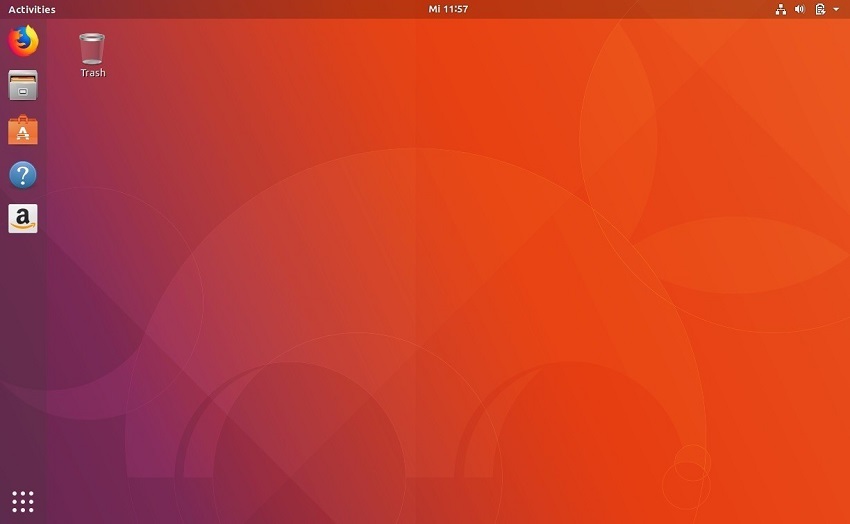The image size is (850, 524).
Task: Launch the Amazon dock shortcut
Action: pos(22,219)
